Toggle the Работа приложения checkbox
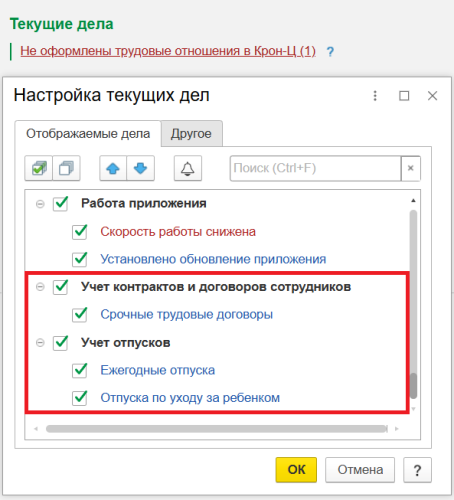The width and height of the screenshot is (454, 500). point(61,203)
